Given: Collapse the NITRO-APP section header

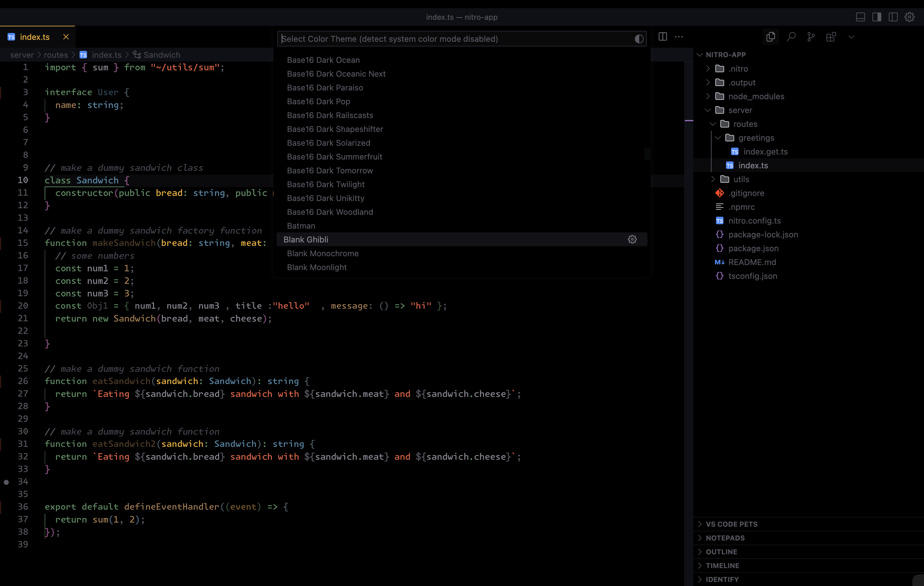Looking at the screenshot, I should tap(808, 55).
